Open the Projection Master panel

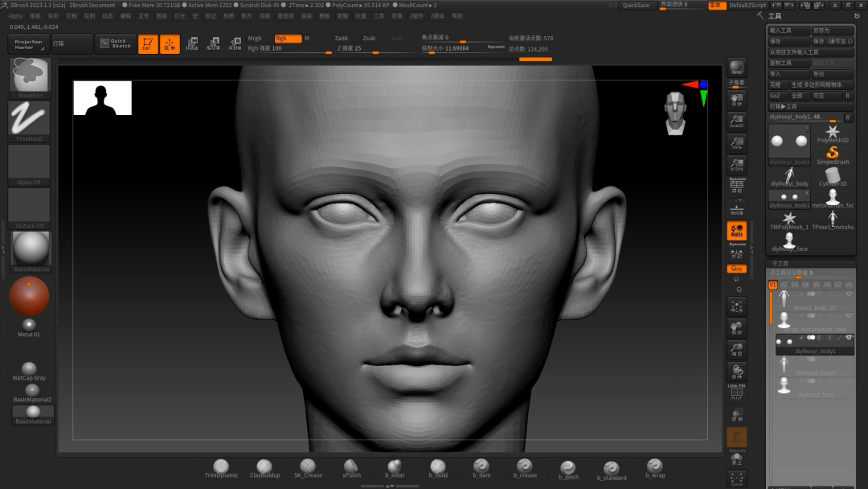pyautogui.click(x=29, y=44)
